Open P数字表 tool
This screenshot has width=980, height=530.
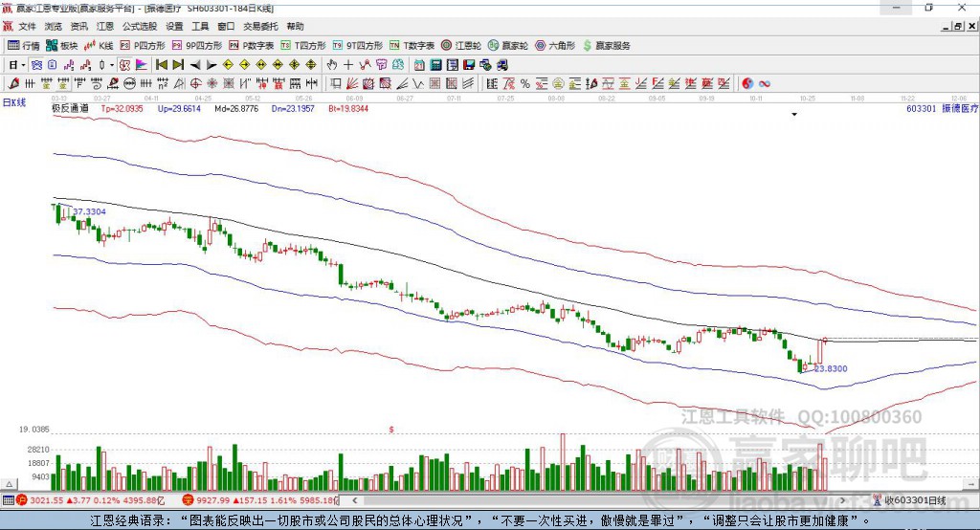pyautogui.click(x=252, y=46)
